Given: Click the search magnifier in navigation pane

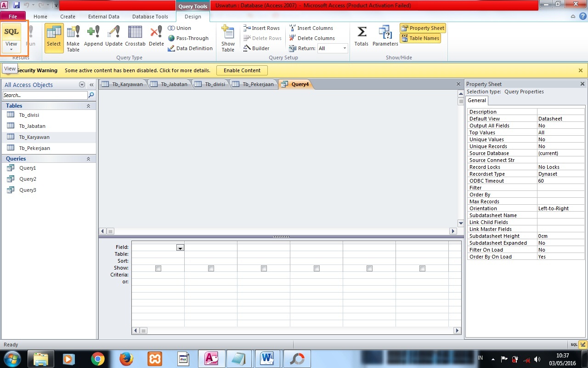Looking at the screenshot, I should (91, 95).
